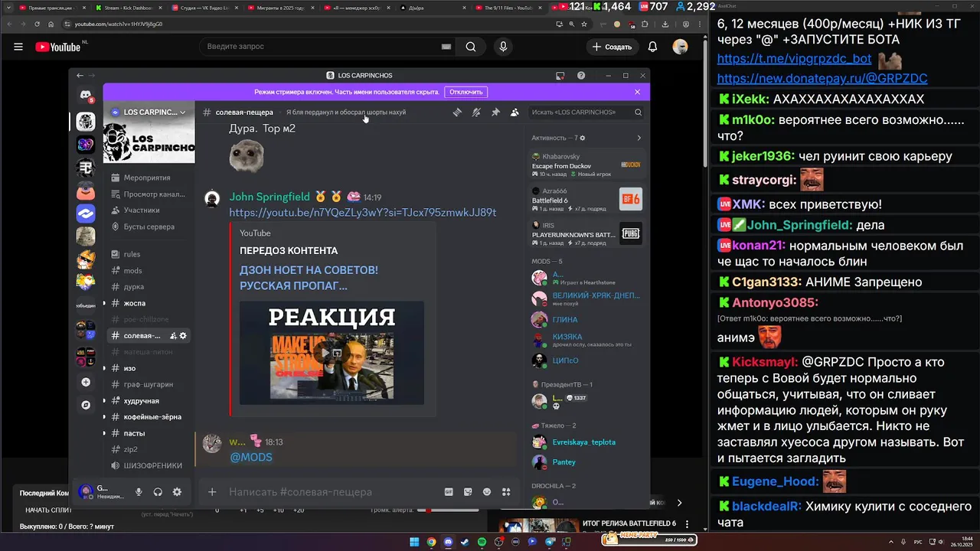Open Windows Start button on taskbar

pos(414,542)
